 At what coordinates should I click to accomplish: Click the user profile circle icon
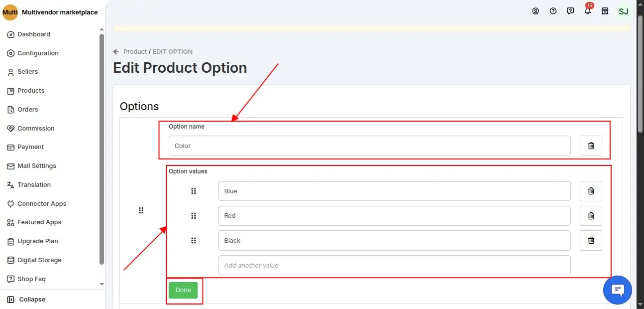pyautogui.click(x=536, y=11)
